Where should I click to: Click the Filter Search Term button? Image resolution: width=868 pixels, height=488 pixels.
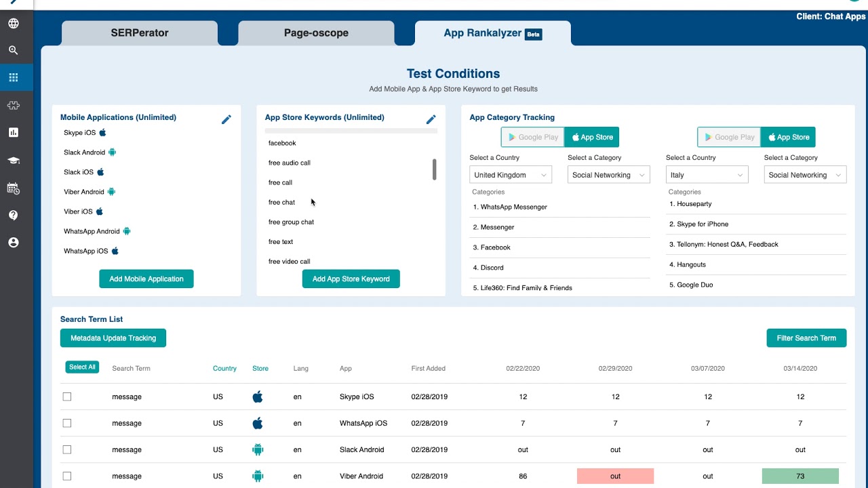pyautogui.click(x=806, y=338)
